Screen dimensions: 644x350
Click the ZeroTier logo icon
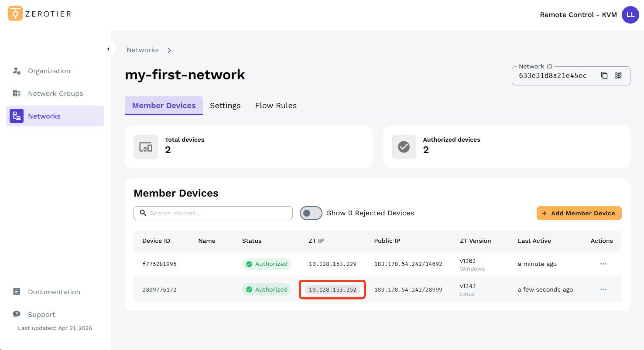click(x=15, y=14)
